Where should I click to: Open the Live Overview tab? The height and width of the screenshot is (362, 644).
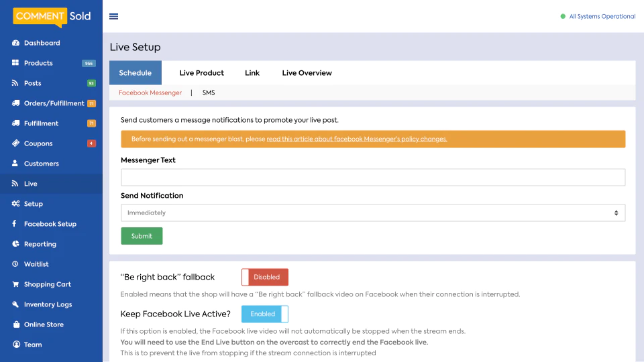[307, 72]
